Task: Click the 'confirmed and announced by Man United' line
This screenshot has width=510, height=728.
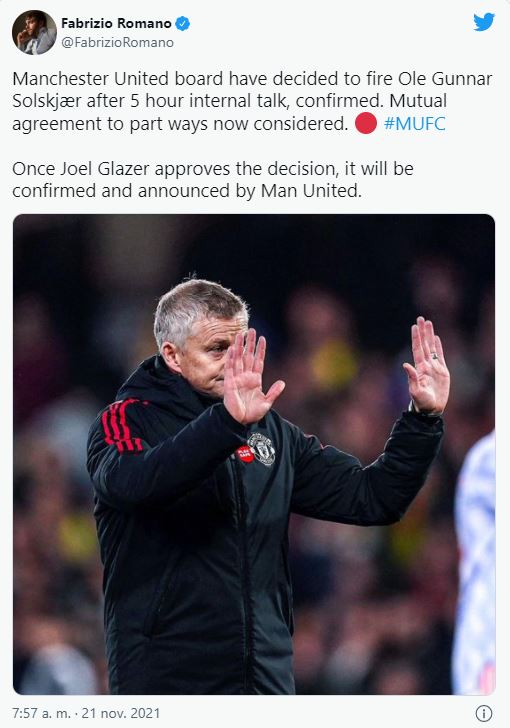Action: click(x=187, y=191)
